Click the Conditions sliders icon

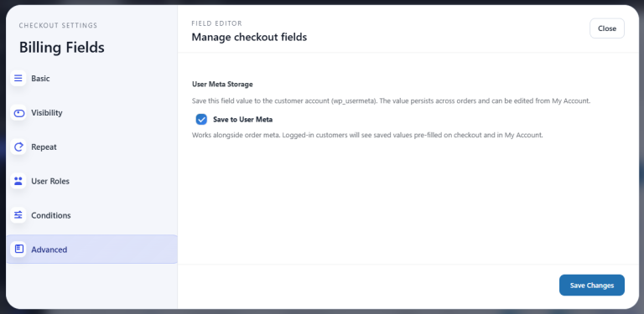18,215
